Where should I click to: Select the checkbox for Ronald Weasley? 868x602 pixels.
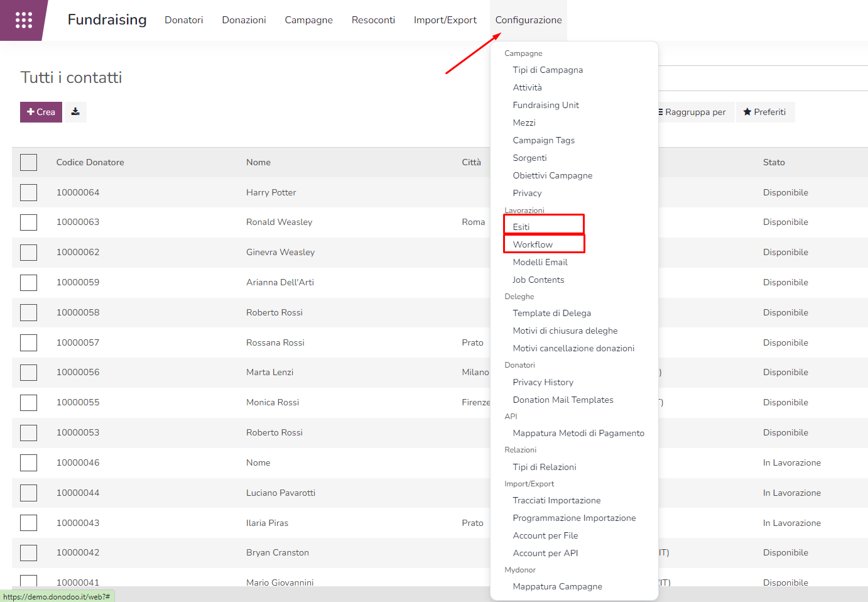point(28,222)
